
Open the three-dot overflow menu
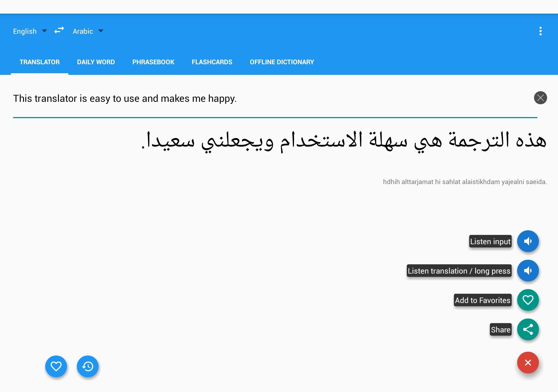pyautogui.click(x=540, y=31)
